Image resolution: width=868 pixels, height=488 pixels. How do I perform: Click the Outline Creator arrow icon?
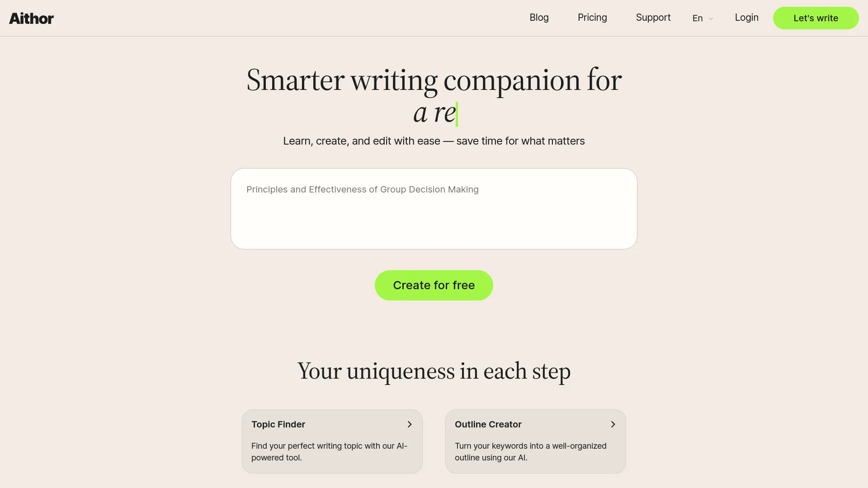click(613, 424)
